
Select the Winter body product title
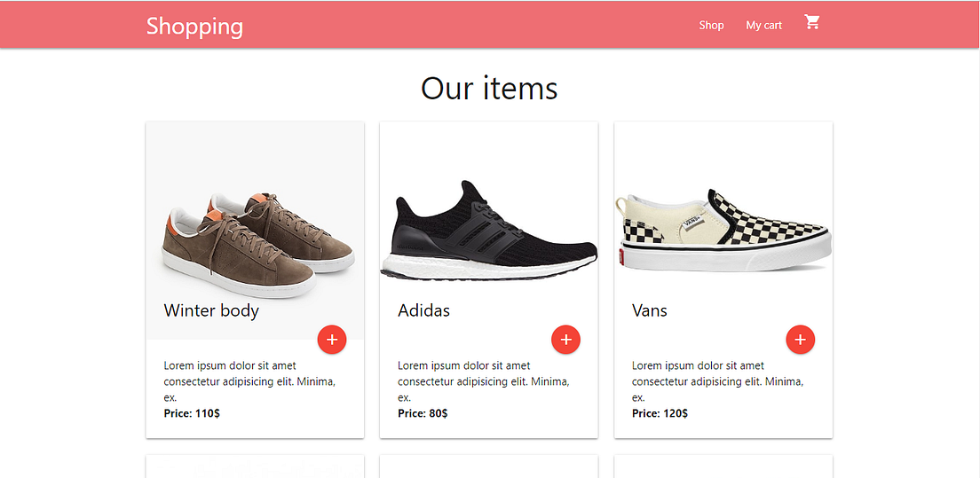click(211, 310)
